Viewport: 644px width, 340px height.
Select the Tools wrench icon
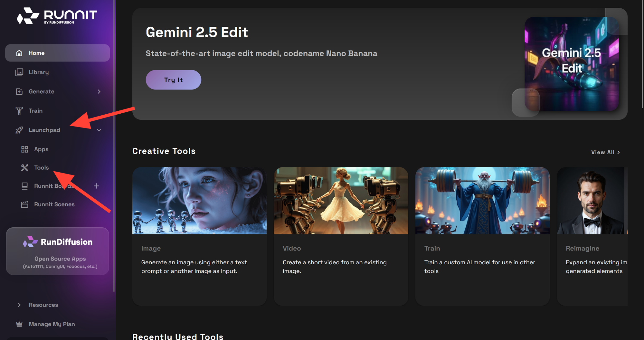coord(24,167)
